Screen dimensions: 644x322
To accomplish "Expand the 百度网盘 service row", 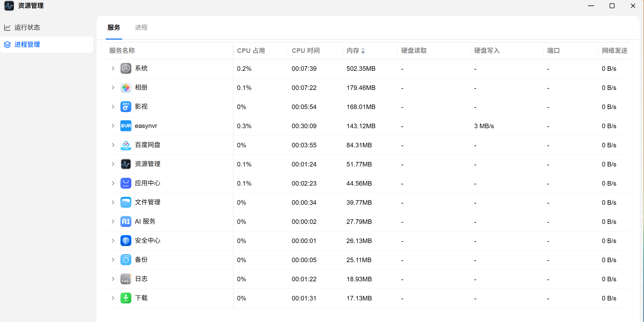I will tap(113, 145).
